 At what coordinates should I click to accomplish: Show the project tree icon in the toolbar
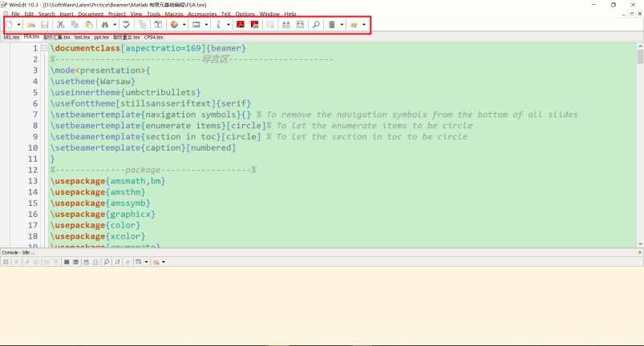tap(142, 25)
